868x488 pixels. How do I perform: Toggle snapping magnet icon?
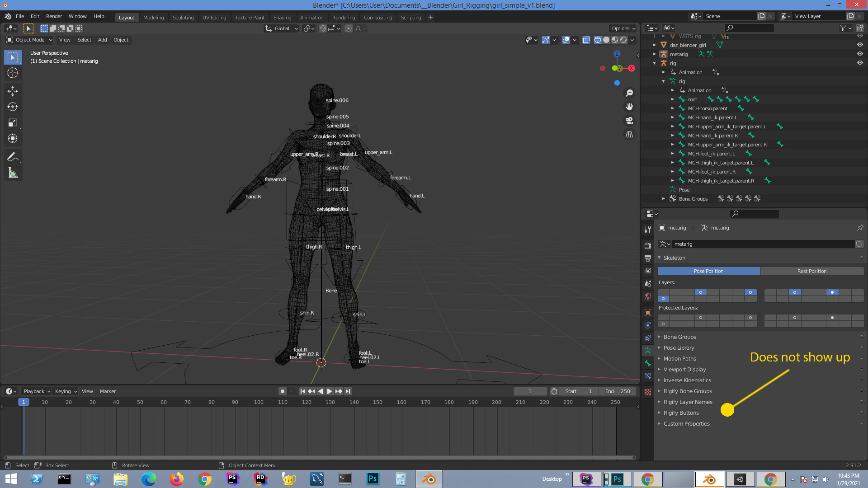(x=322, y=28)
